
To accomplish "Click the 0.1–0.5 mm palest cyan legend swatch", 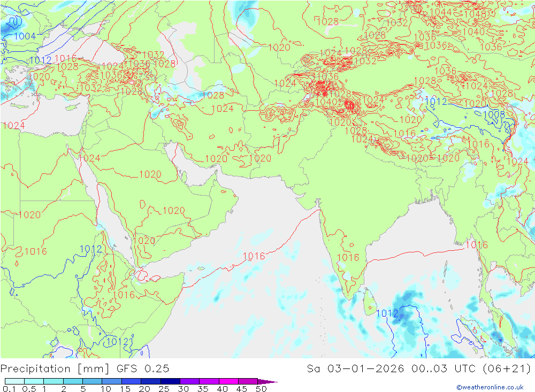I will tap(14, 381).
